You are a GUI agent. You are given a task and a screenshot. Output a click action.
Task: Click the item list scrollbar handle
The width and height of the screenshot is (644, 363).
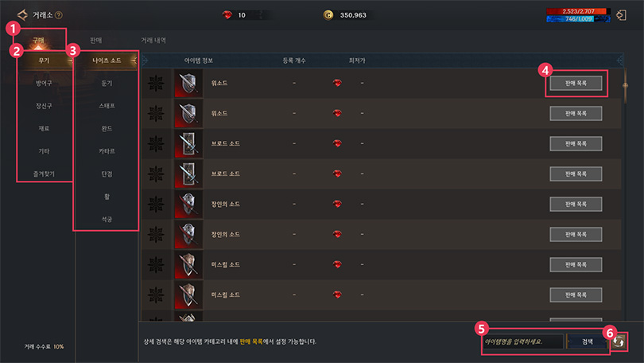coord(625,85)
